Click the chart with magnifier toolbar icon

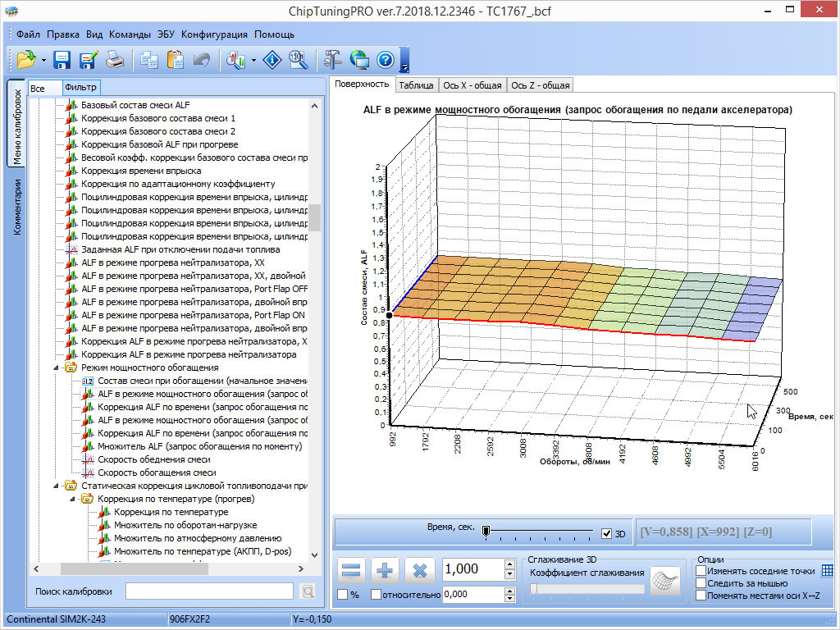click(x=235, y=59)
